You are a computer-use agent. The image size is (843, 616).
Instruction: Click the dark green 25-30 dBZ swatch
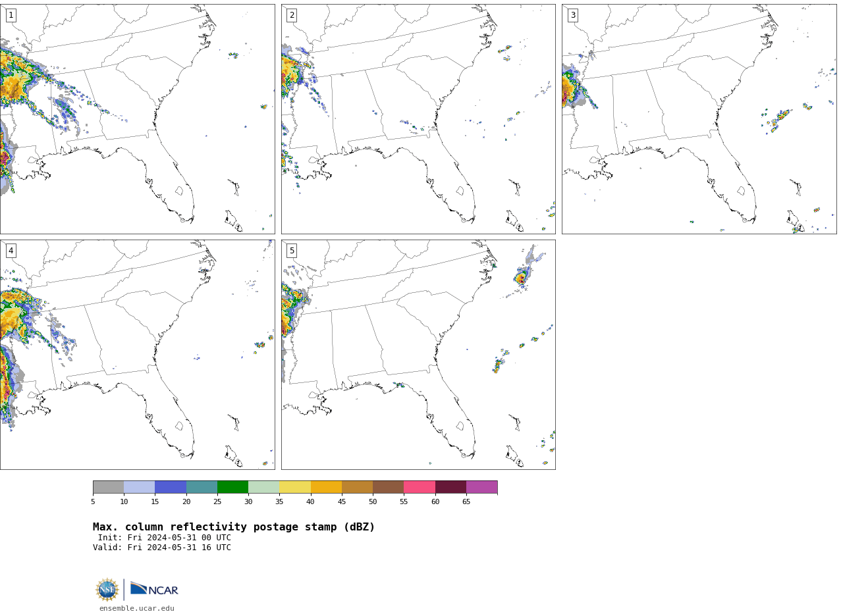click(232, 487)
